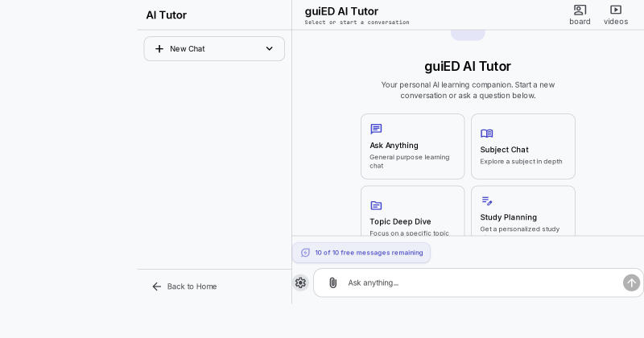Go Back to Home link
644x338 pixels.
tap(184, 286)
